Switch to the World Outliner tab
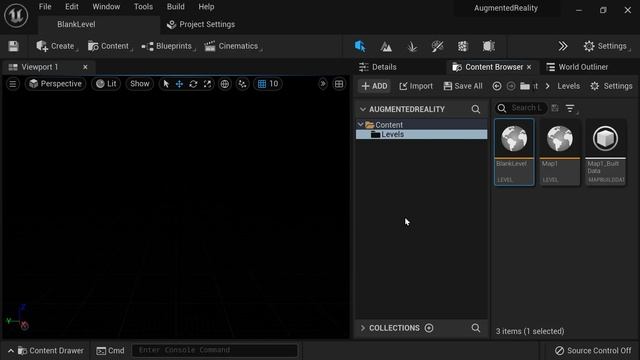 click(578, 67)
